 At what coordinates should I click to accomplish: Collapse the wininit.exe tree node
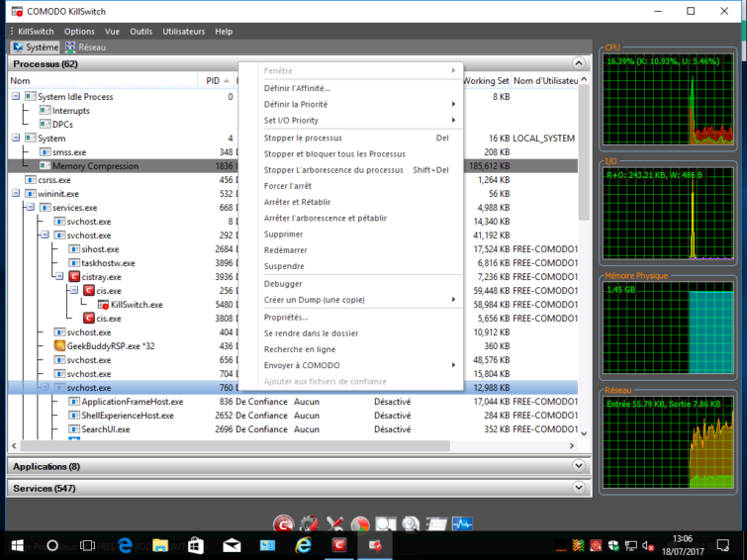coord(16,194)
